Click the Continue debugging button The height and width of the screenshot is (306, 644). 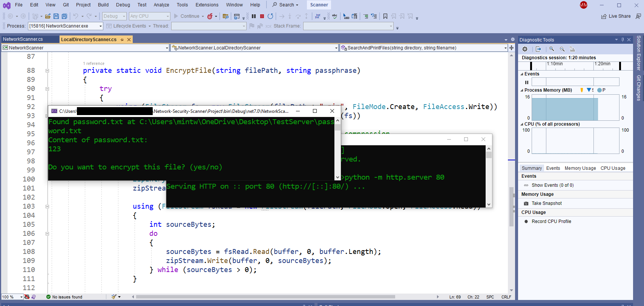point(189,16)
